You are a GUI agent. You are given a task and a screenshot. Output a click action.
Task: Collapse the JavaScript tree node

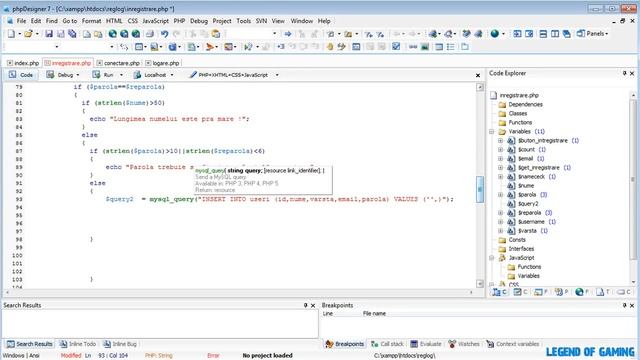pos(491,258)
